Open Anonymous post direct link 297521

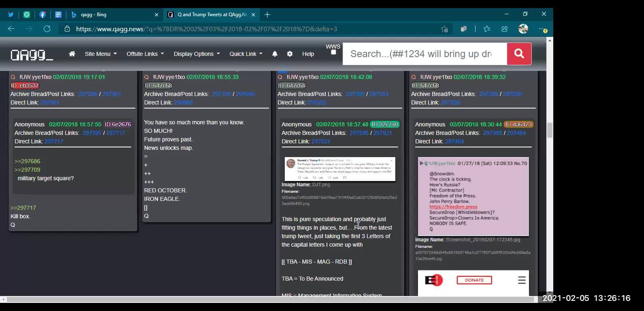click(x=321, y=141)
